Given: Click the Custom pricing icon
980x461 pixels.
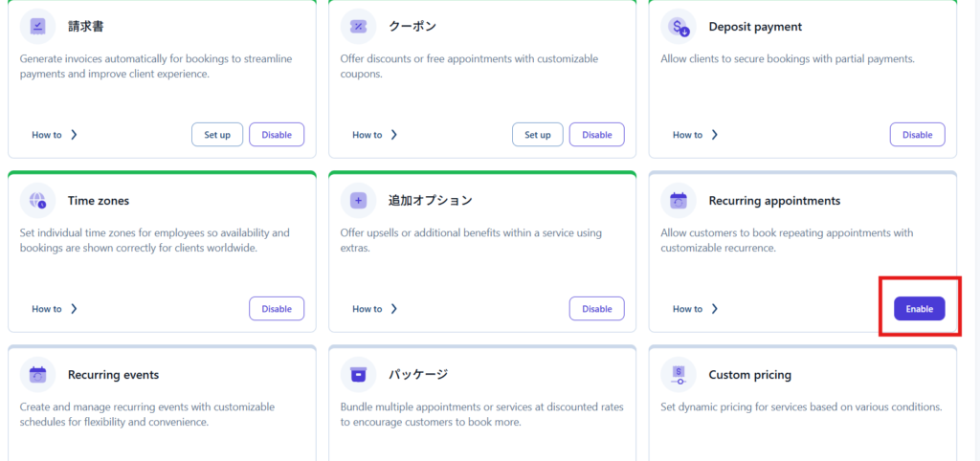Looking at the screenshot, I should [679, 375].
